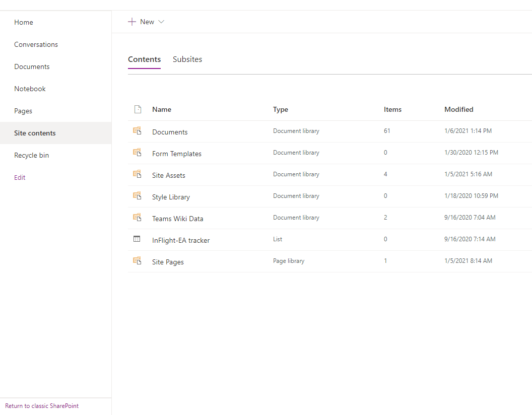Open the Documents library name link
The height and width of the screenshot is (415, 532).
pyautogui.click(x=170, y=132)
